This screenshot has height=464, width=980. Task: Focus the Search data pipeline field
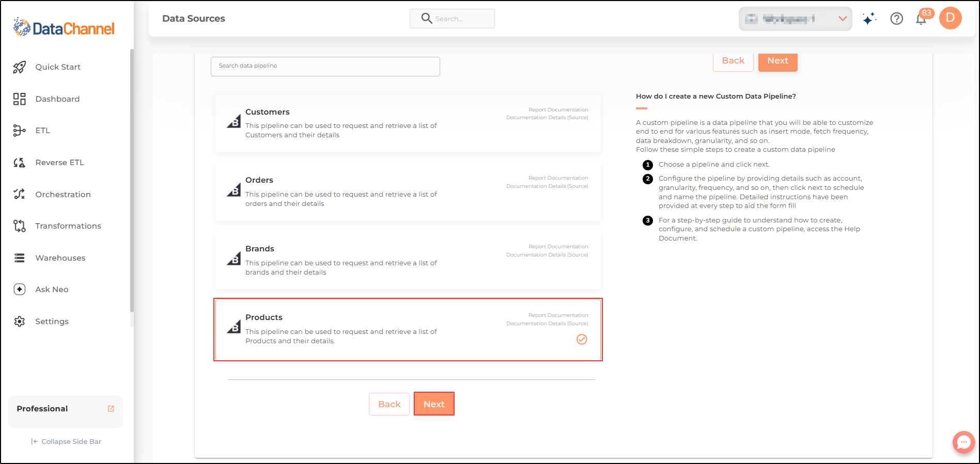[x=325, y=67]
